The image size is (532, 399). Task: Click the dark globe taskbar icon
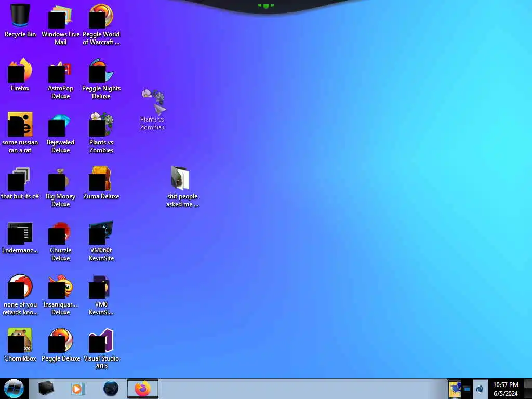click(x=111, y=389)
